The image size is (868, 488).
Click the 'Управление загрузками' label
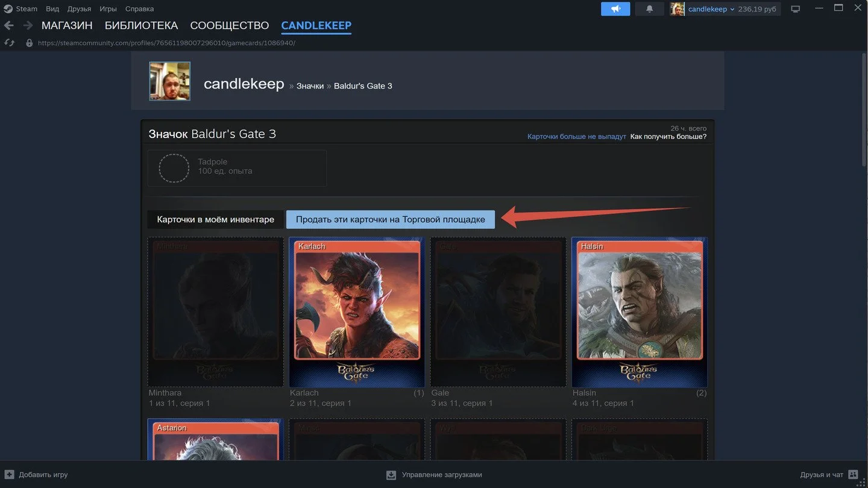point(442,475)
